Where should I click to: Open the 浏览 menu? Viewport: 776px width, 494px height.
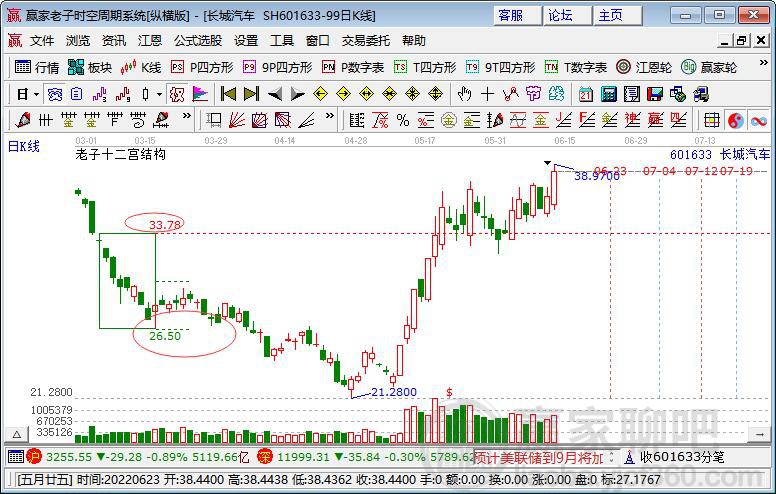78,41
